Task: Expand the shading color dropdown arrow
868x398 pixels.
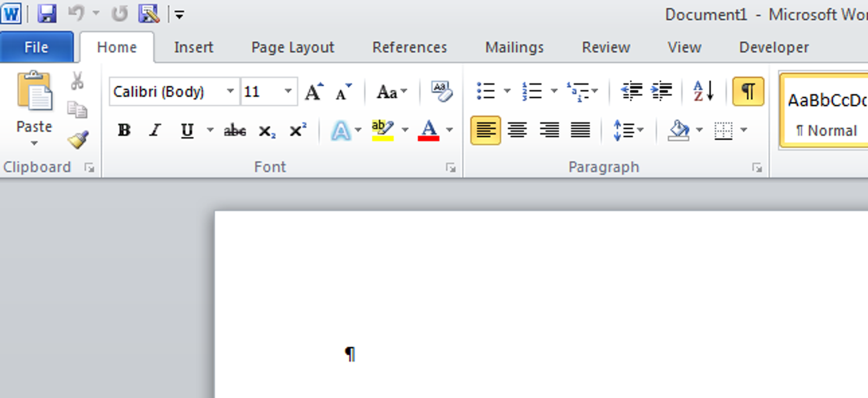Action: tap(699, 130)
